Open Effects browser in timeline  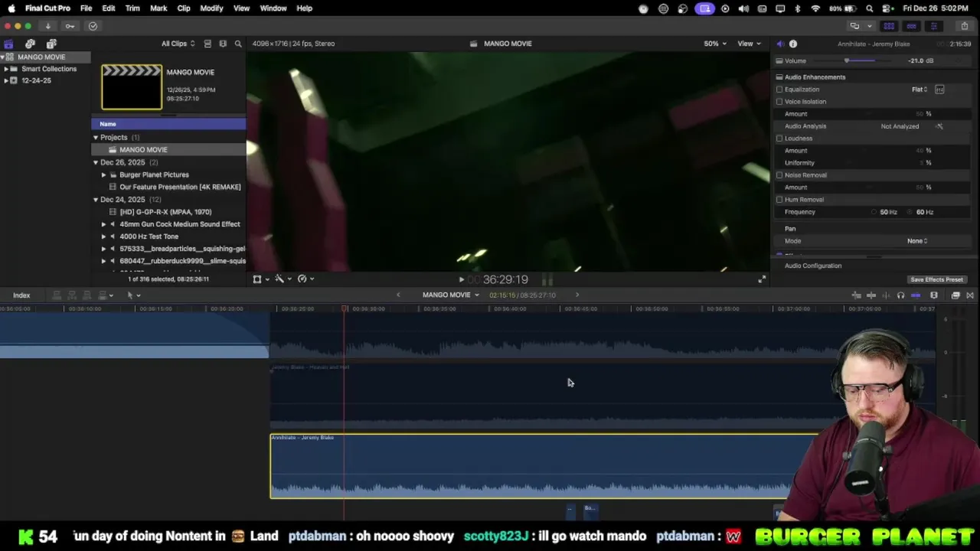(x=955, y=295)
